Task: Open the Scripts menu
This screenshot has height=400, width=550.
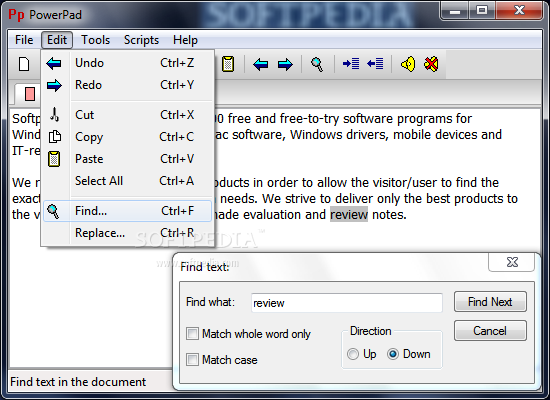Action: [141, 40]
